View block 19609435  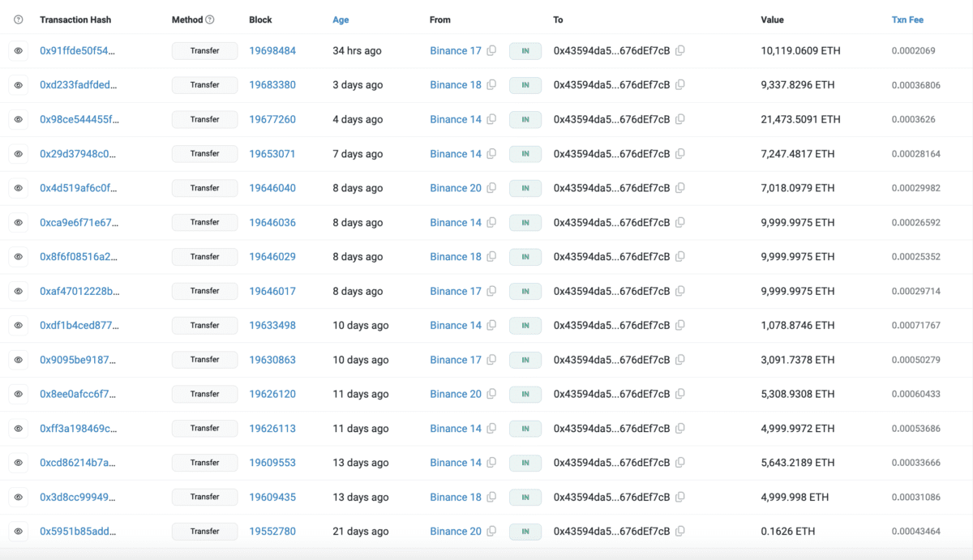pos(272,497)
